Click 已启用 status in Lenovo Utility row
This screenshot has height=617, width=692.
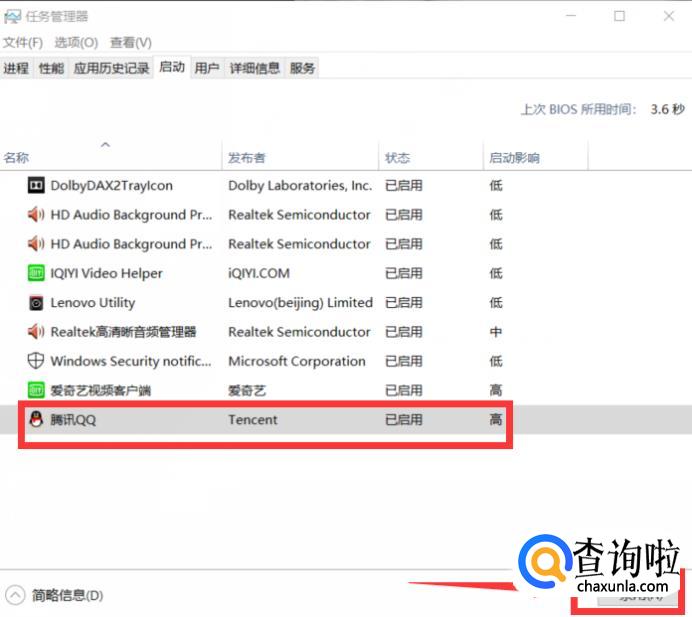point(403,302)
